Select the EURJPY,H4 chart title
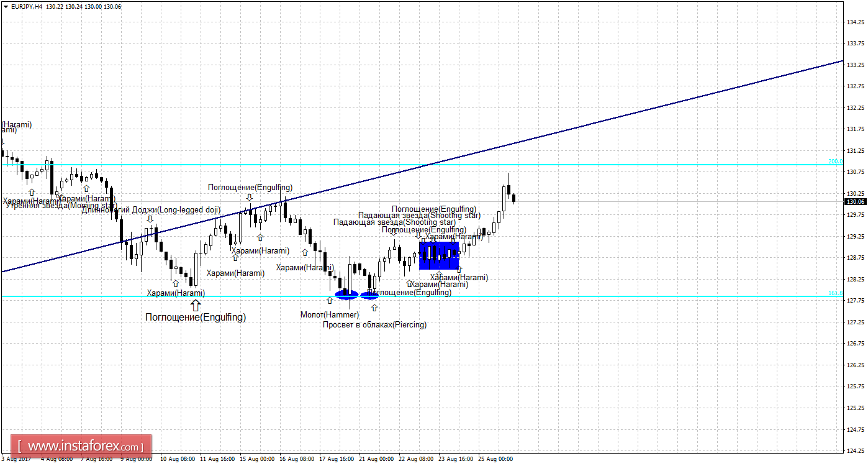868x466 pixels. click(x=27, y=6)
